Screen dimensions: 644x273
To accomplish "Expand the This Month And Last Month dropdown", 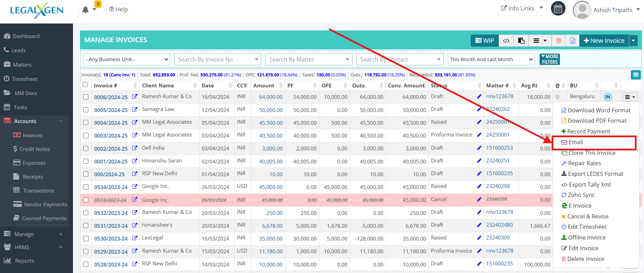I will [491, 59].
